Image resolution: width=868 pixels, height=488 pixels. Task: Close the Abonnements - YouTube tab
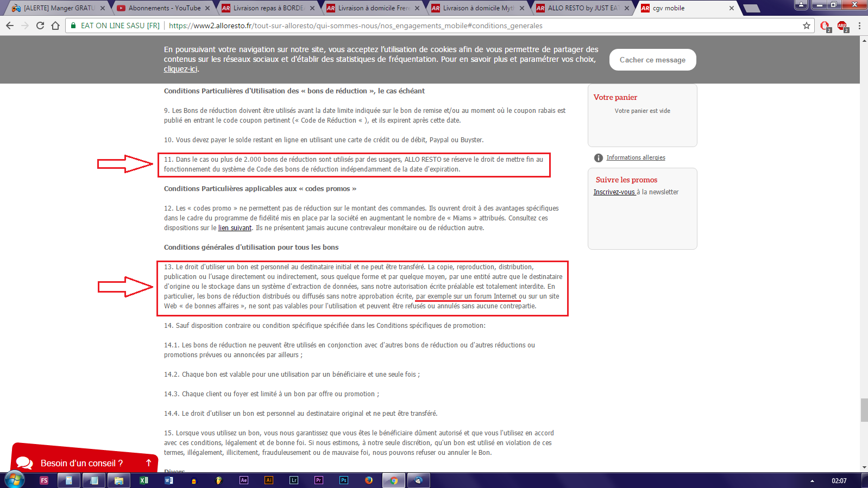point(207,8)
